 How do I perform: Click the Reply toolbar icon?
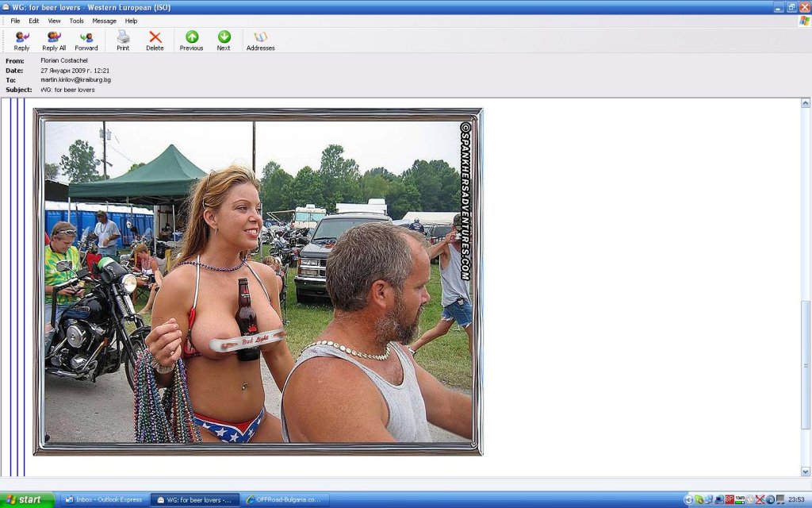click(x=21, y=41)
